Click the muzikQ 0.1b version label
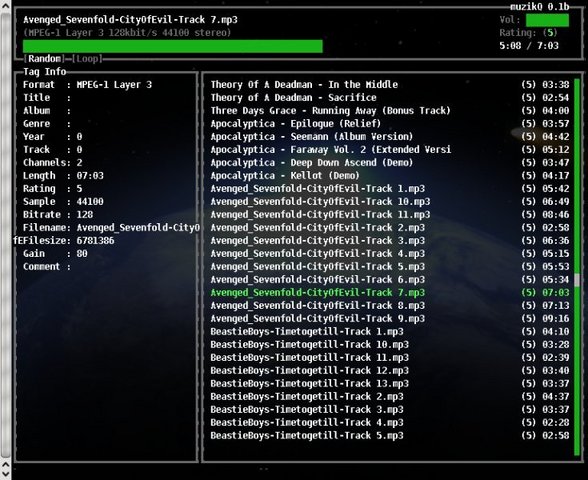 coord(540,7)
